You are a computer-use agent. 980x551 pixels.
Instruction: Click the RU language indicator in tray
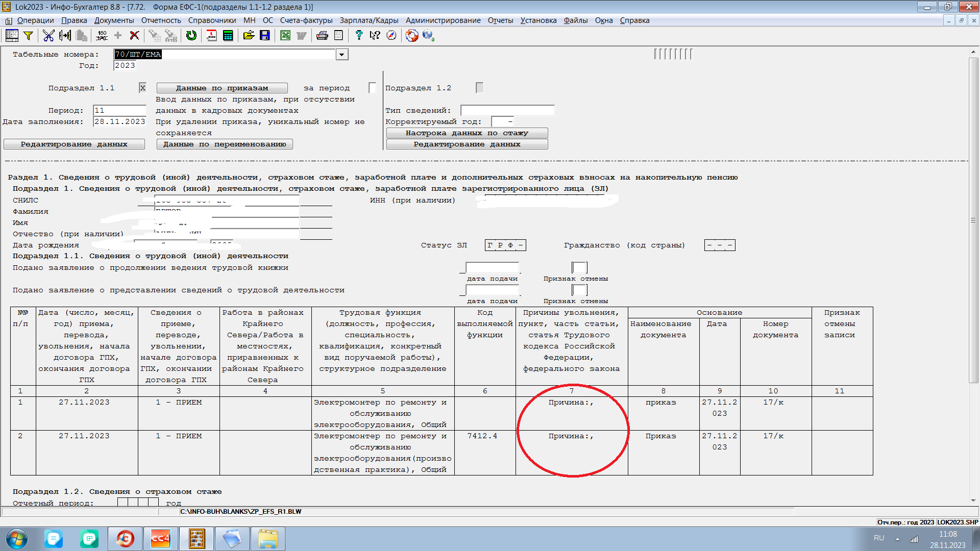point(879,538)
